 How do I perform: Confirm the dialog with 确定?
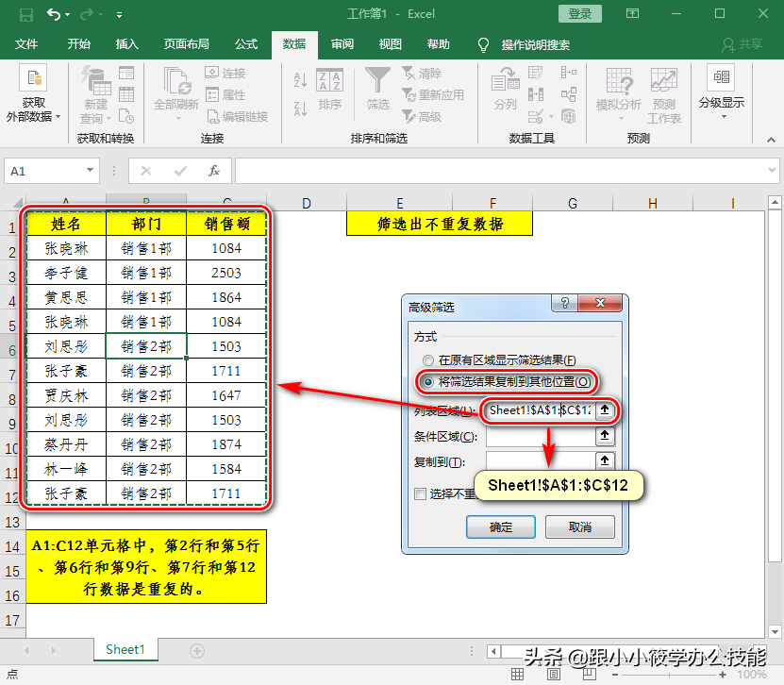501,527
